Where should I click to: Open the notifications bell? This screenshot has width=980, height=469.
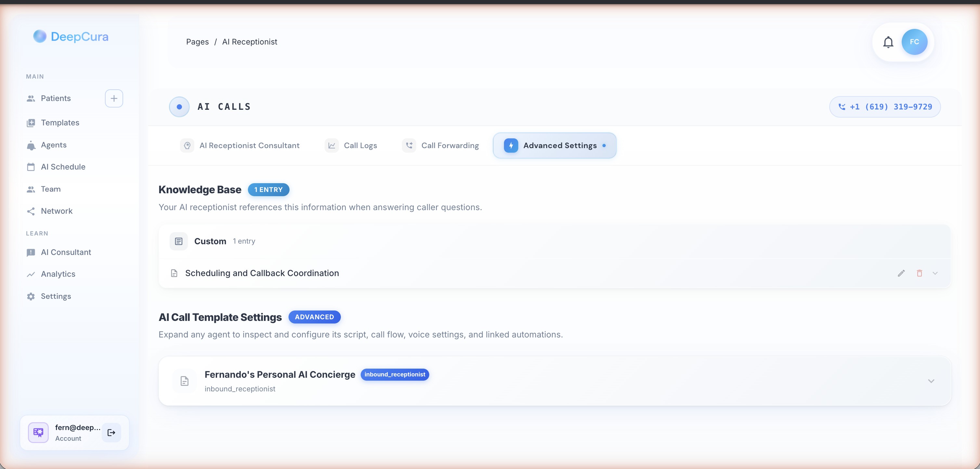pos(888,42)
